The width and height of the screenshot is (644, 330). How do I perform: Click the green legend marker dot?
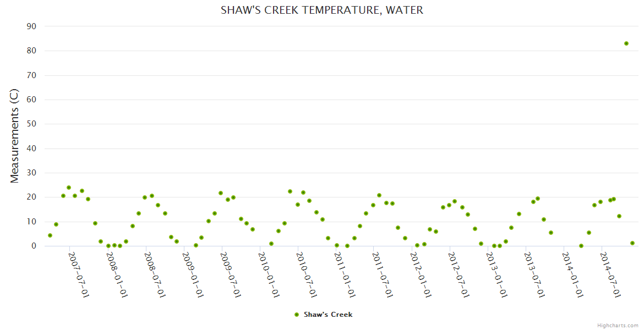[x=297, y=315]
